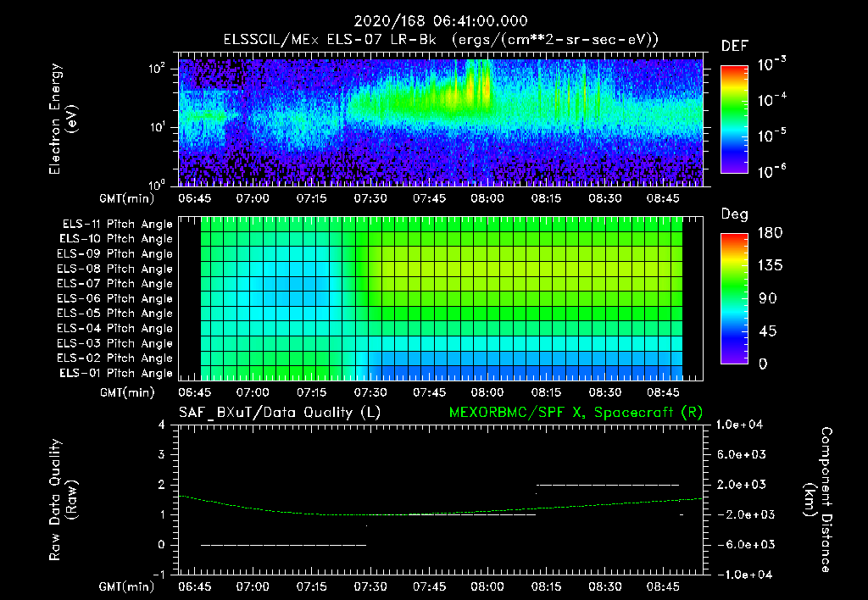This screenshot has height=600, width=868.
Task: Click the 10⁰ tick on the energy axis
Action: point(157,185)
